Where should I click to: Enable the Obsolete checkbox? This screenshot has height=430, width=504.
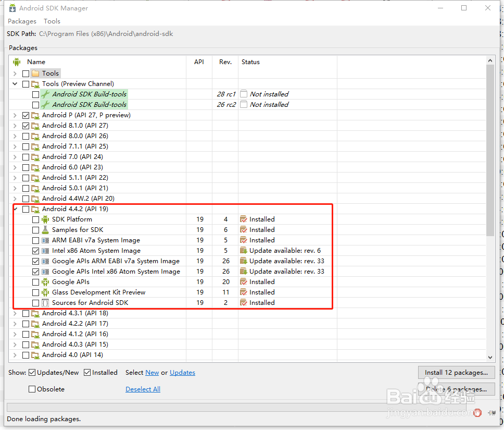[x=32, y=389]
